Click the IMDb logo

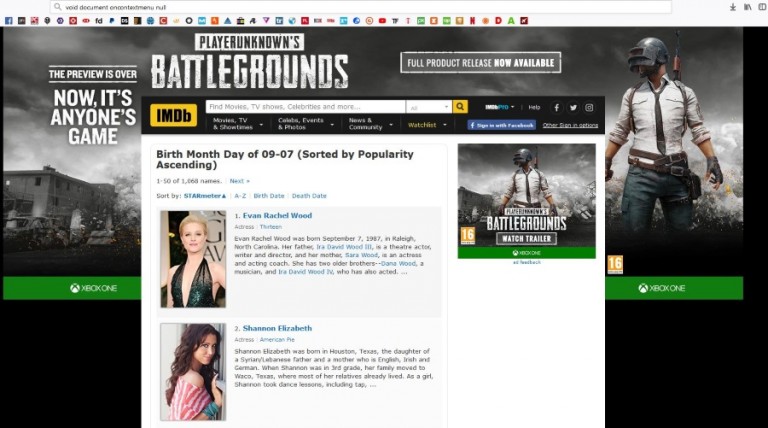tap(173, 115)
